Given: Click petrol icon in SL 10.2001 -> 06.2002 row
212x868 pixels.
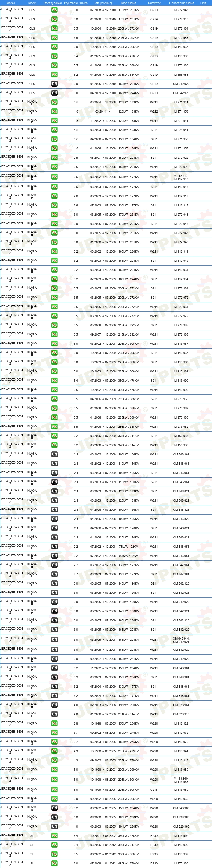Looking at the screenshot, I should (54, 836).
